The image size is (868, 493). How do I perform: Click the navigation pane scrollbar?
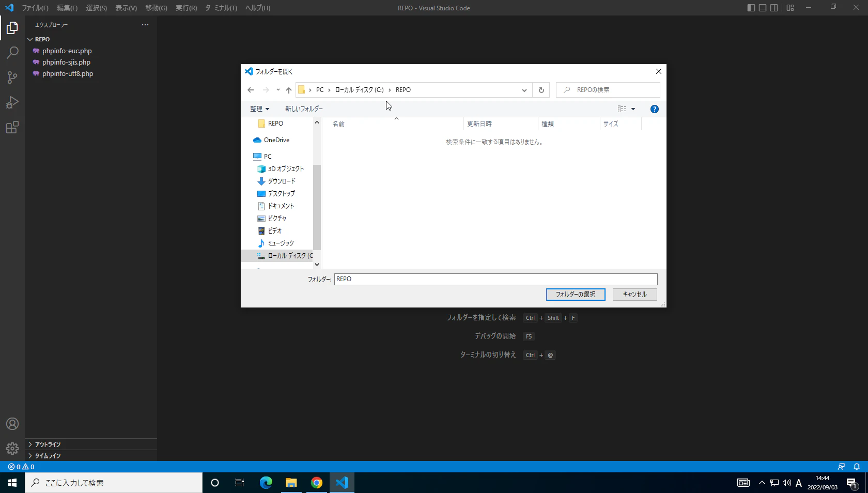click(x=317, y=207)
